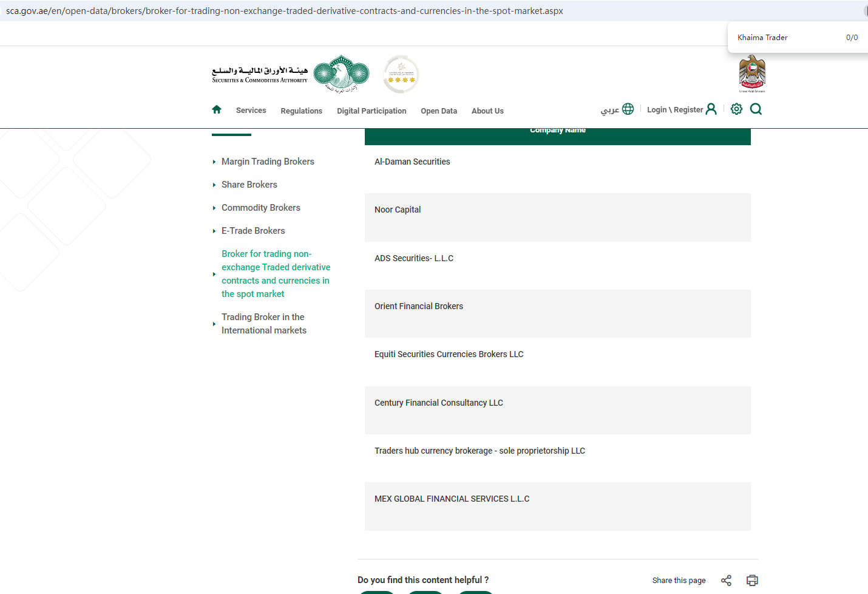Open E-Trade Brokers page
Viewport: 868px width, 594px height.
click(x=253, y=231)
